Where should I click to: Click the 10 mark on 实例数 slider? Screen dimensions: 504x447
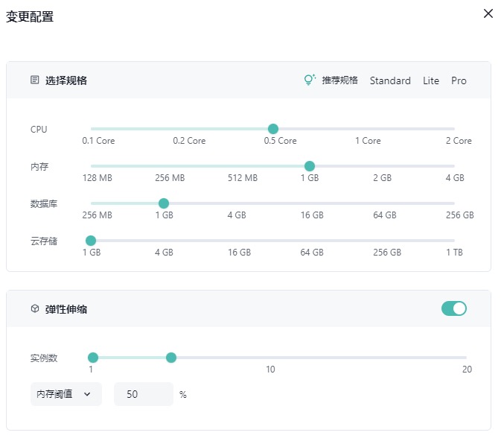pos(270,370)
